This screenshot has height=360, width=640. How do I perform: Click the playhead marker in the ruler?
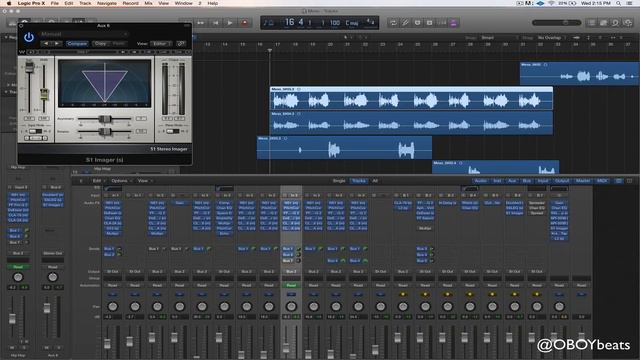[269, 51]
